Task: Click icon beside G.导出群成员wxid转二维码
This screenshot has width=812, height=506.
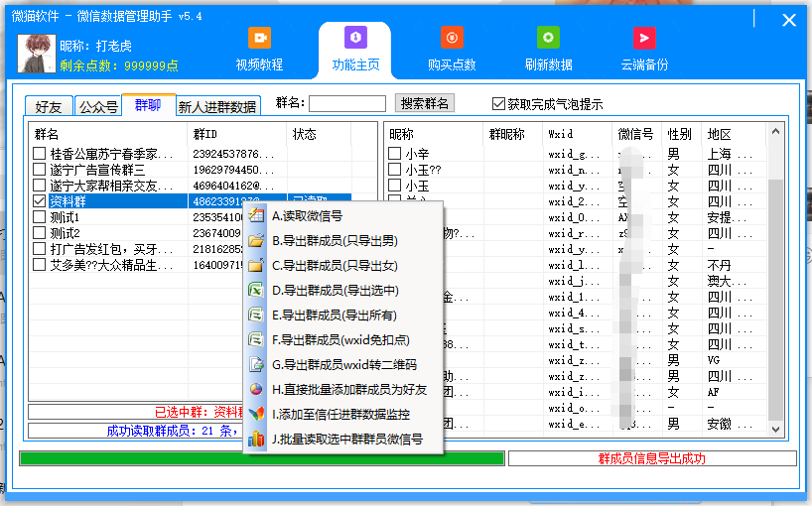Action: 256,365
